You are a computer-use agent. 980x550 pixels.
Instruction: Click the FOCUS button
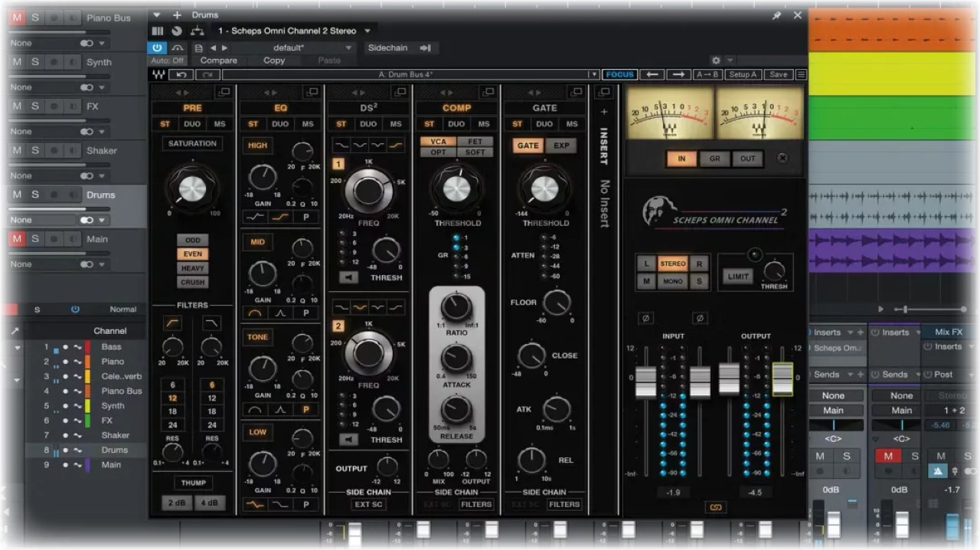pos(619,74)
